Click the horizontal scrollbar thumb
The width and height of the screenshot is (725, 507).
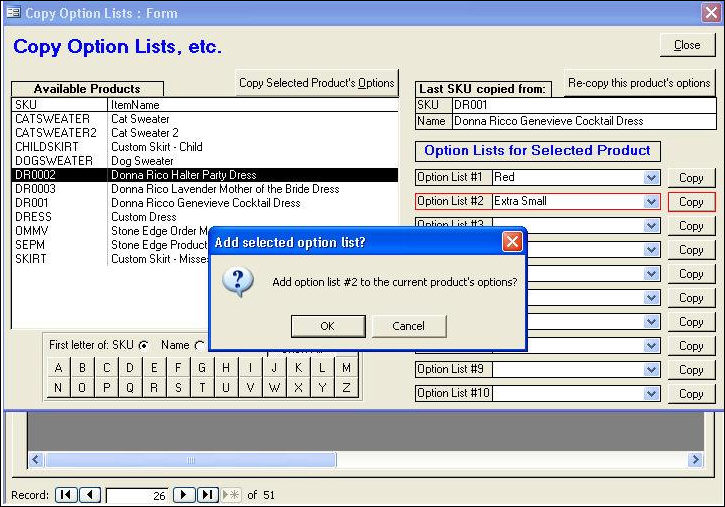click(190, 460)
